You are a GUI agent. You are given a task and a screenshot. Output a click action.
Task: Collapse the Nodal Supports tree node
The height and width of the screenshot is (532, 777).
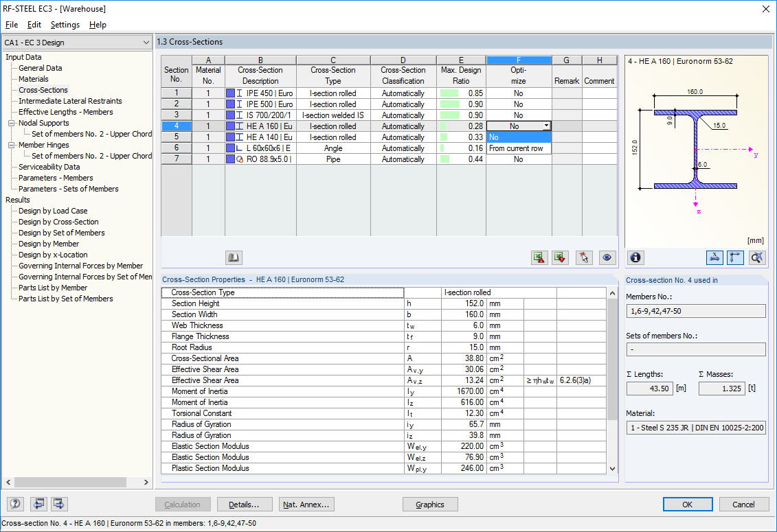click(11, 123)
